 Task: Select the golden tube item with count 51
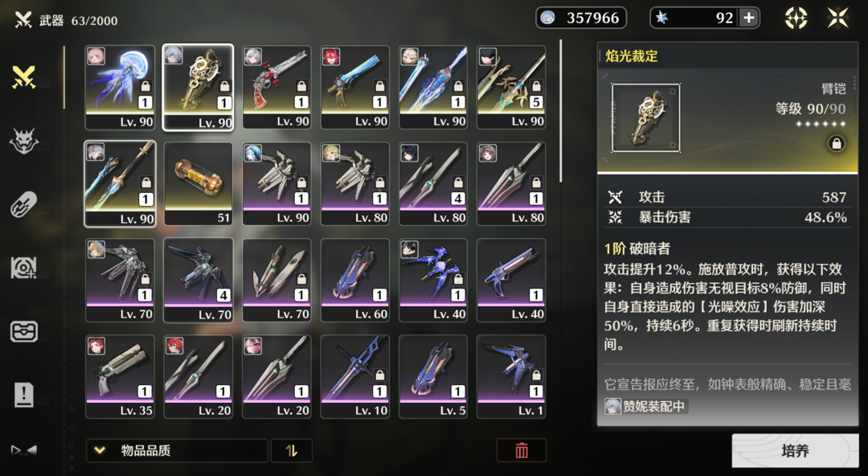[199, 184]
